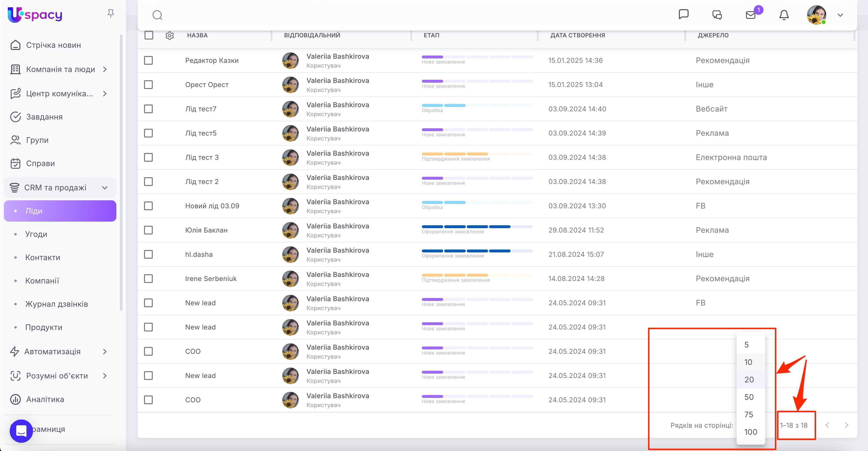Viewport: 868px width, 451px height.
Task: Open the Лід тест7 lead
Action: 201,109
